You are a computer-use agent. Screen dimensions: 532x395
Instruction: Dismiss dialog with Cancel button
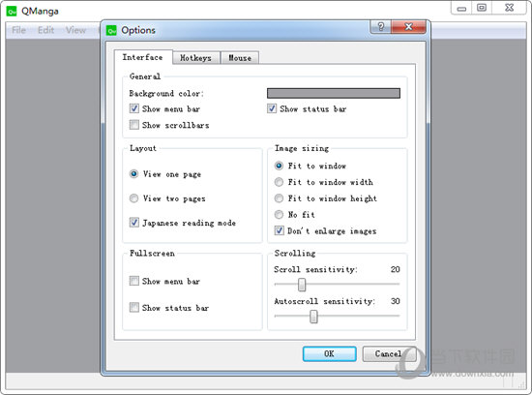tap(389, 354)
